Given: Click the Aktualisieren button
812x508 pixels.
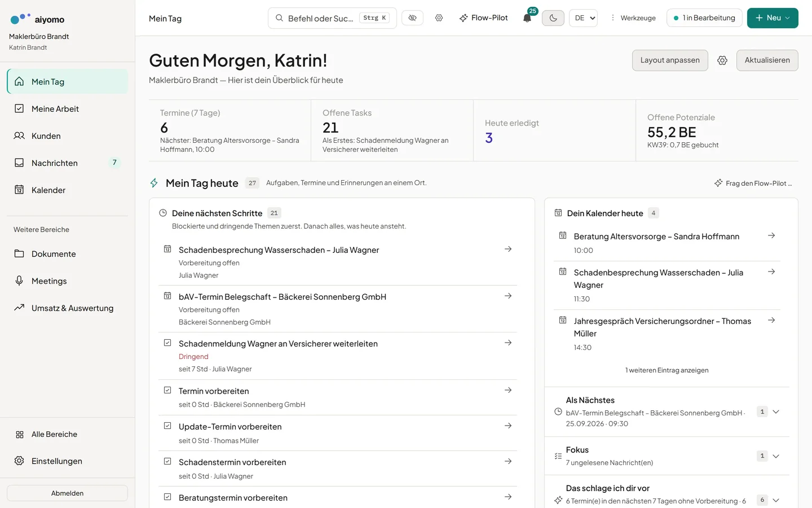Looking at the screenshot, I should point(767,60).
